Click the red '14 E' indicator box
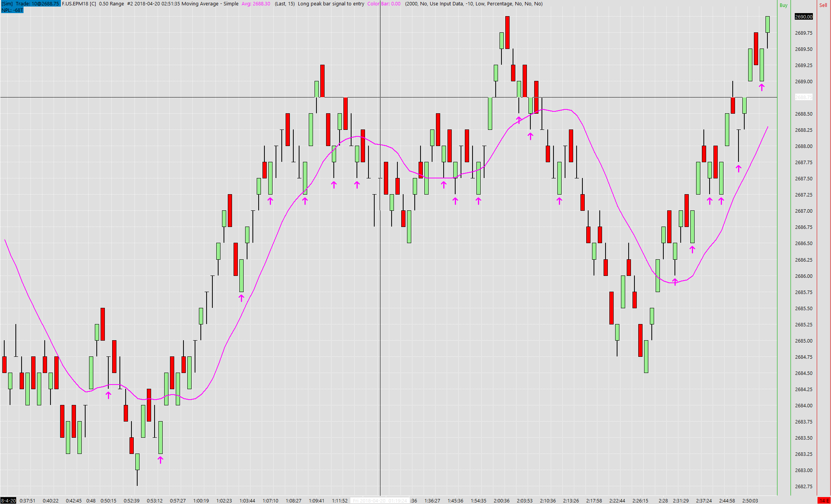 click(x=824, y=501)
